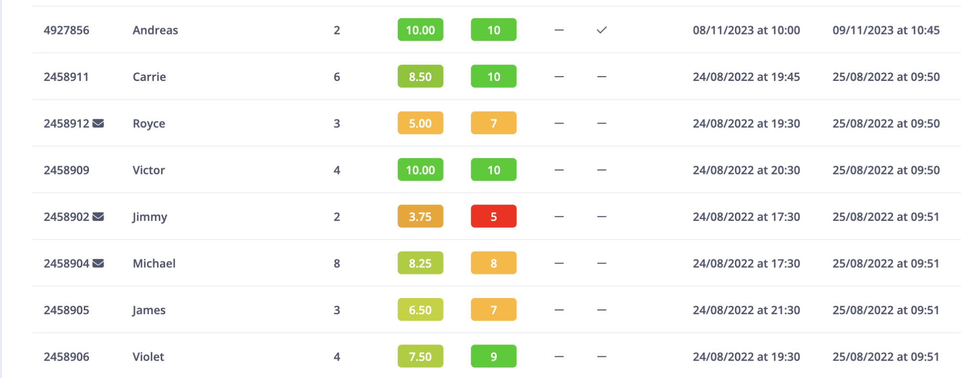
Task: Click Royce's orange 5.00 badge
Action: coord(420,124)
